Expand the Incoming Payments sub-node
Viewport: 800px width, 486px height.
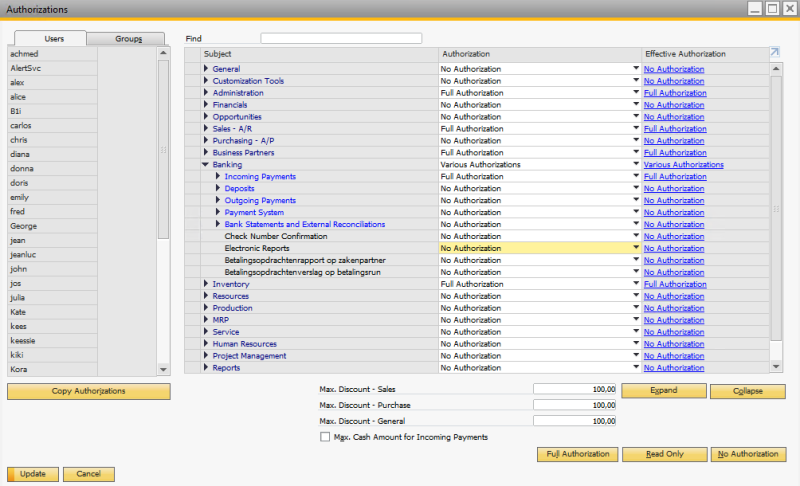coord(219,177)
